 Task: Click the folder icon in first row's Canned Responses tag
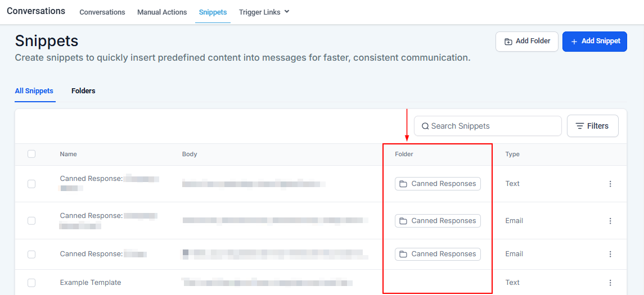click(x=403, y=184)
